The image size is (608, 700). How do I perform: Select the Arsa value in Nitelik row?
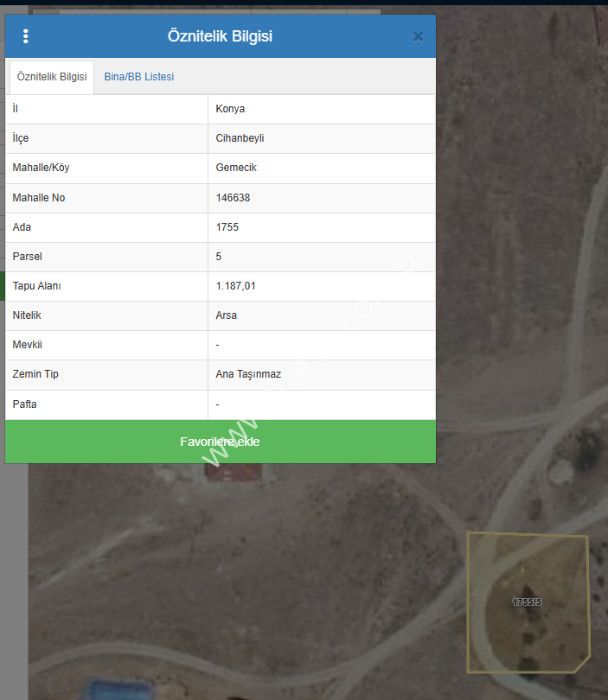pos(226,315)
